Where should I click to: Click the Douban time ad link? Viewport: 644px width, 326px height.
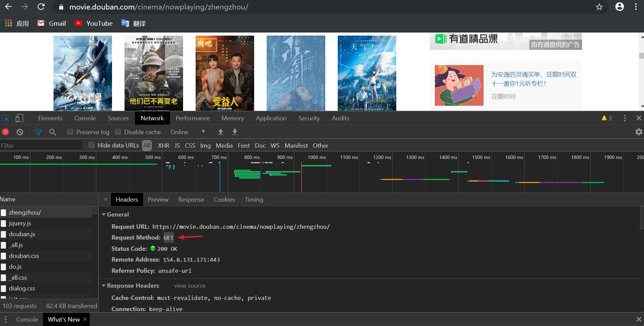(534, 79)
